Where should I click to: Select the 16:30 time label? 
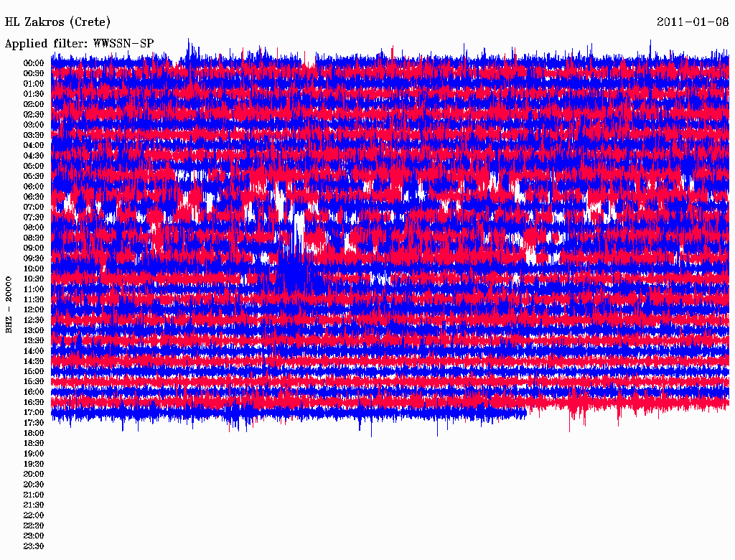[x=34, y=402]
